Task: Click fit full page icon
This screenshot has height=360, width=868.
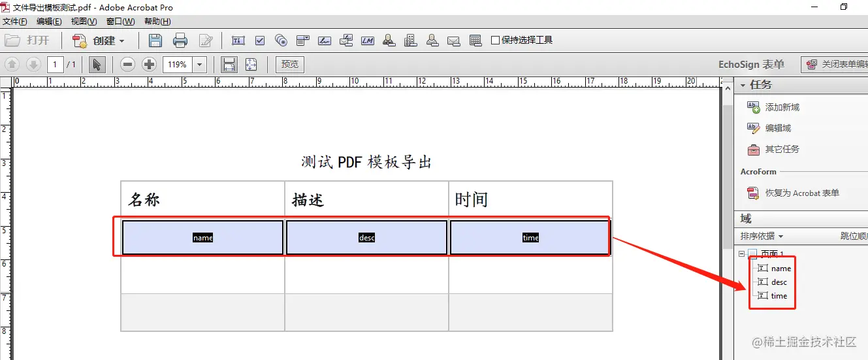Action: tap(251, 64)
